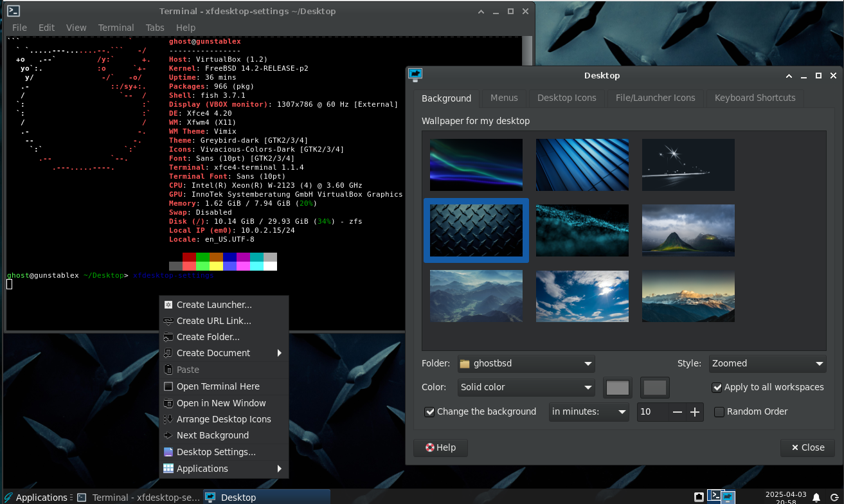Image resolution: width=844 pixels, height=504 pixels.
Task: Select the sunset snowy peaks wallpaper
Action: click(x=688, y=296)
